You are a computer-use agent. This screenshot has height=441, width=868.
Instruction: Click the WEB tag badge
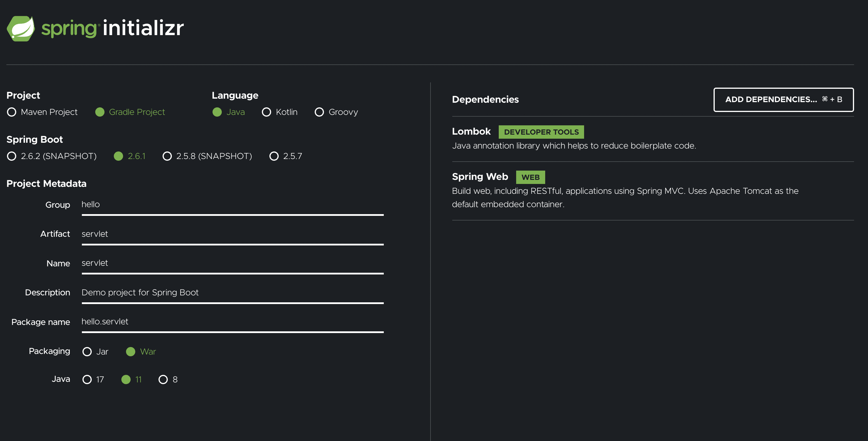click(530, 177)
